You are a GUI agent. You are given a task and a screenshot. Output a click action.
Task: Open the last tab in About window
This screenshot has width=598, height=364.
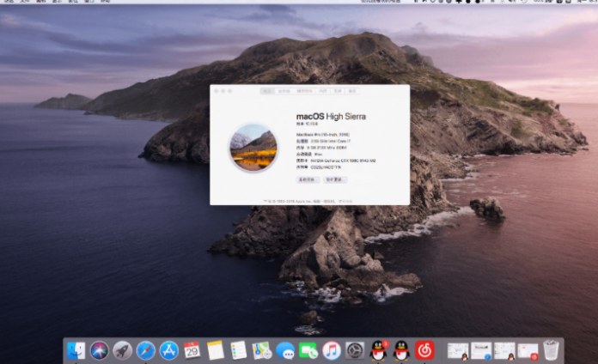tap(352, 90)
